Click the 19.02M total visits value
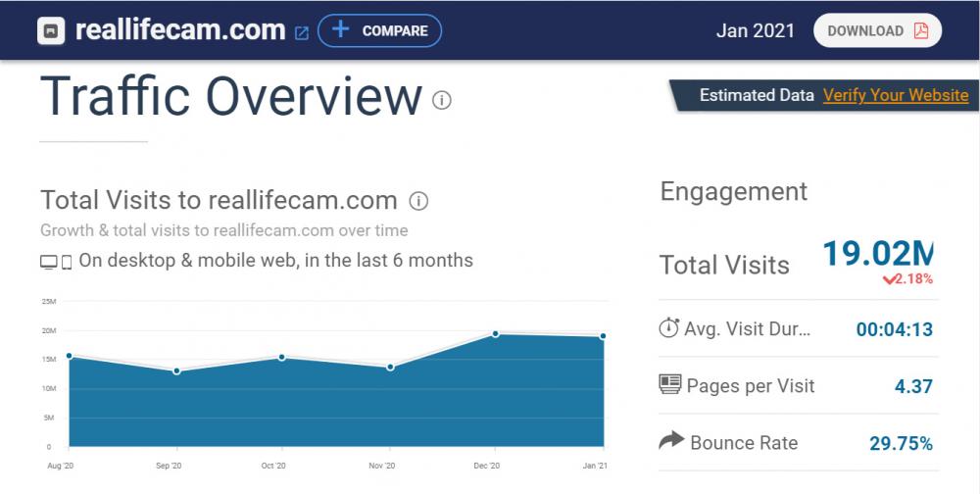This screenshot has height=494, width=980. coord(877,253)
